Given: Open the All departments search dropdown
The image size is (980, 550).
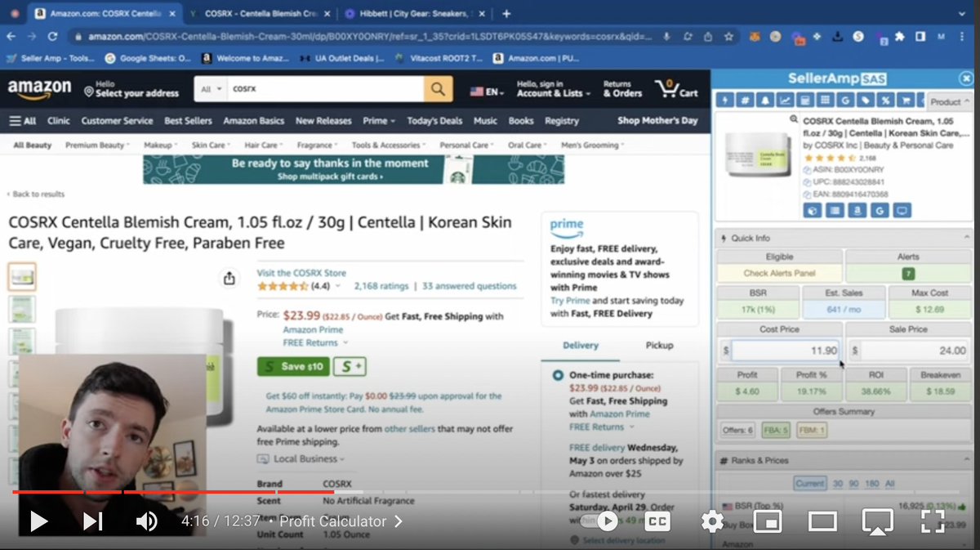Looking at the screenshot, I should [212, 89].
